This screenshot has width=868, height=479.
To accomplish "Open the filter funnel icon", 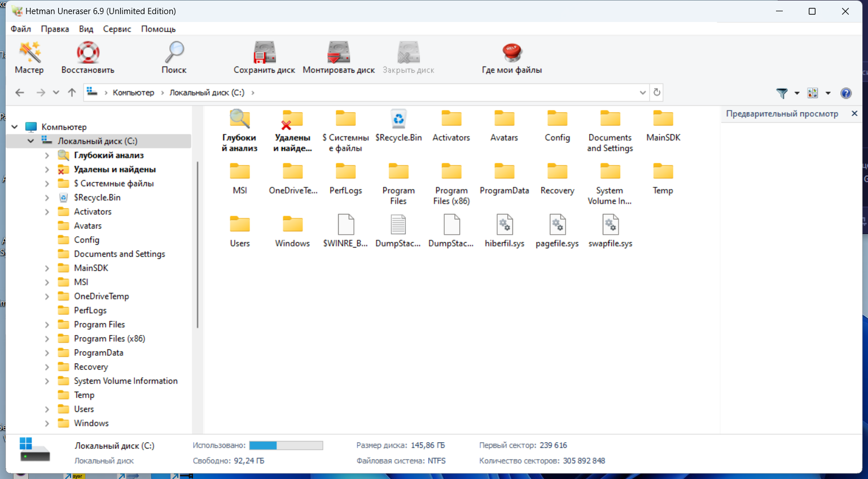I will (782, 93).
